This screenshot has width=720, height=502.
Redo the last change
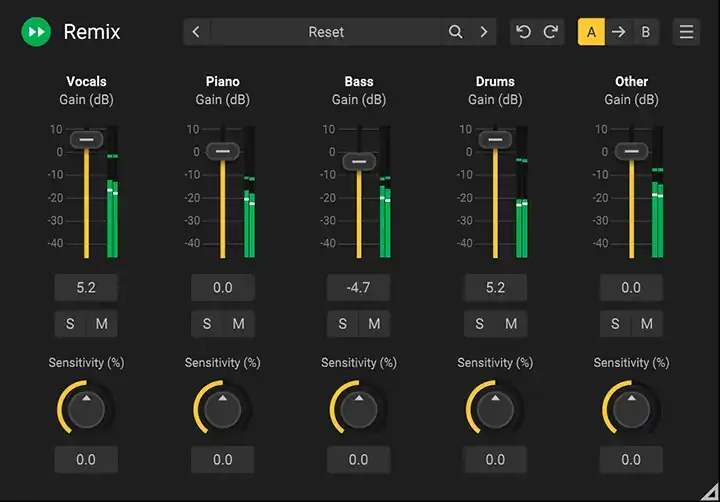coord(551,32)
